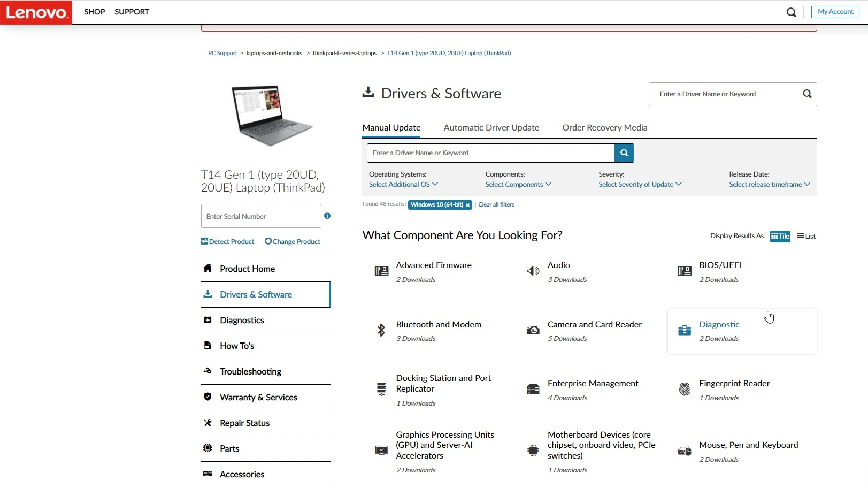Expand Select Components dropdown
This screenshot has height=488, width=868.
point(518,185)
